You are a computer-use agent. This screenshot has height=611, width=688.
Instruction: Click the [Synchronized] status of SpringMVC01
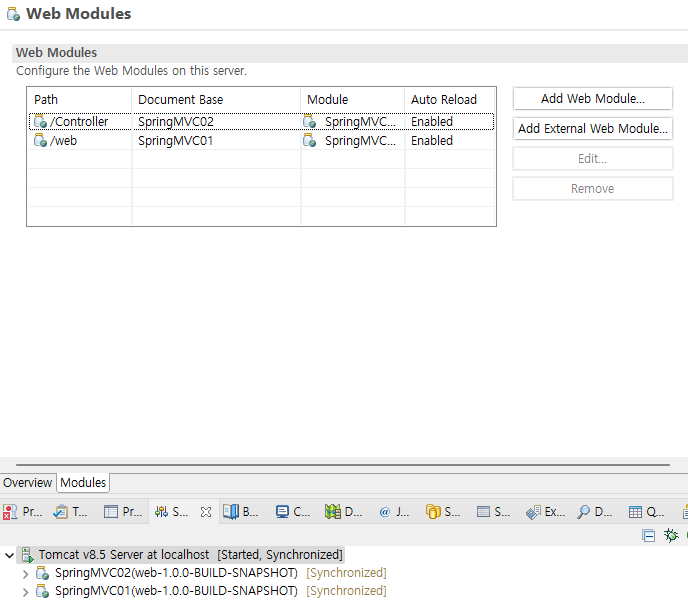(x=346, y=591)
